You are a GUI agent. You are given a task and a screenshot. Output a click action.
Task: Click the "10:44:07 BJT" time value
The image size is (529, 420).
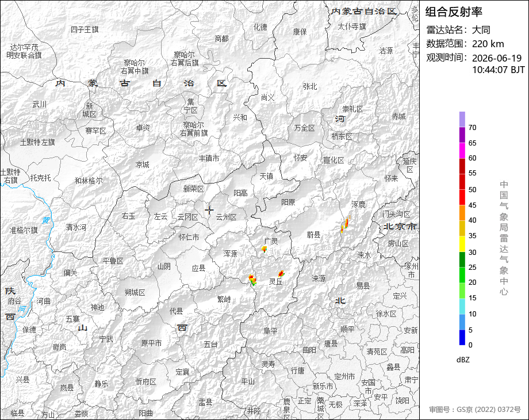(499, 70)
